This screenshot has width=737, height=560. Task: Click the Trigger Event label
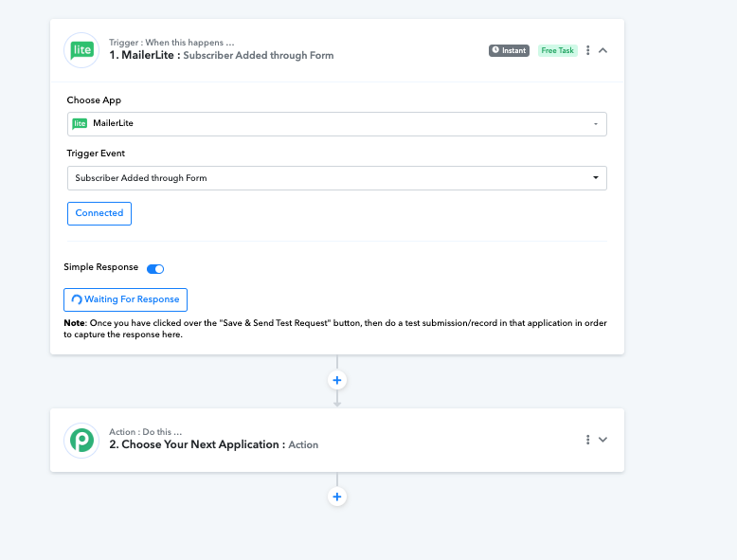pyautogui.click(x=96, y=154)
